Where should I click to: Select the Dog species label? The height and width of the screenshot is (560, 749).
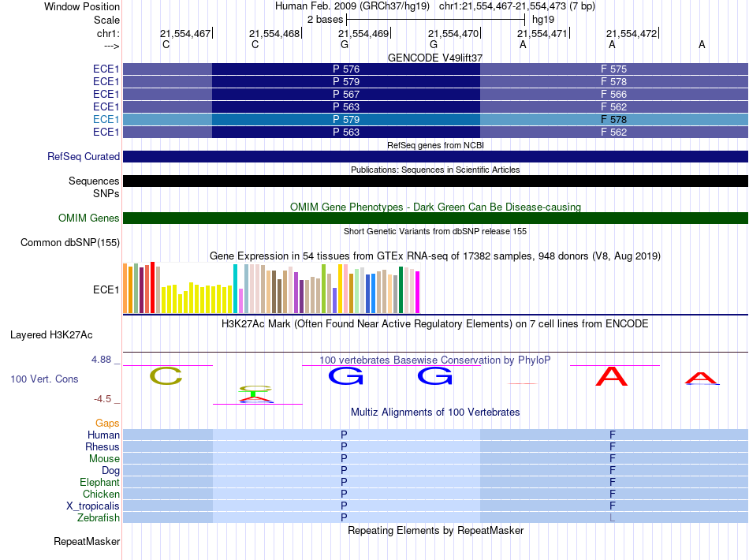pos(110,471)
